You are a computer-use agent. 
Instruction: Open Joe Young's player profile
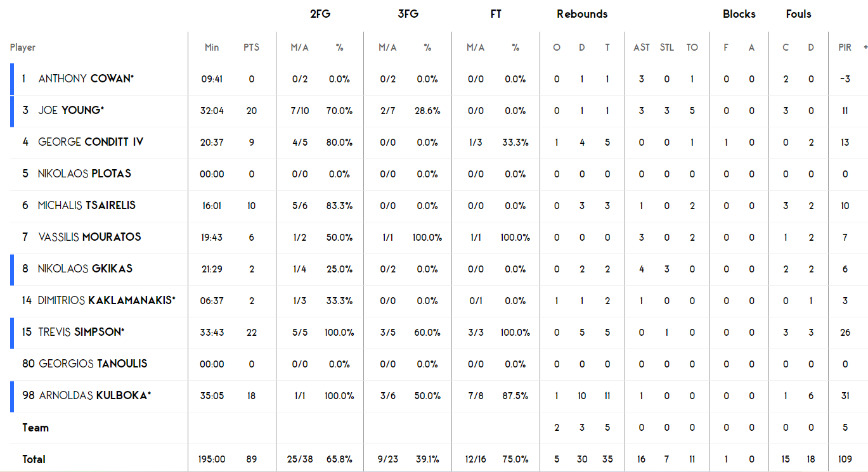[x=71, y=110]
